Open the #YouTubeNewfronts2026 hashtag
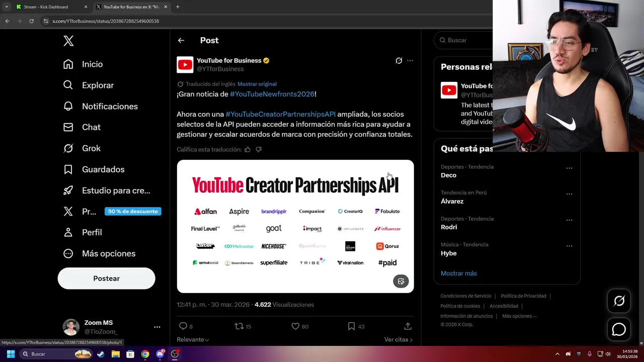 pyautogui.click(x=272, y=94)
